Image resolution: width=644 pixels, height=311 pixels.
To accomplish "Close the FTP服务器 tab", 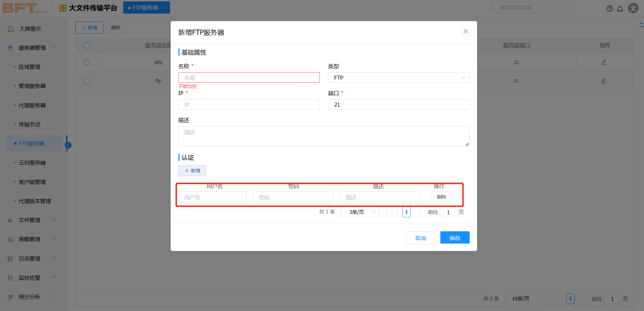I will pos(163,7).
